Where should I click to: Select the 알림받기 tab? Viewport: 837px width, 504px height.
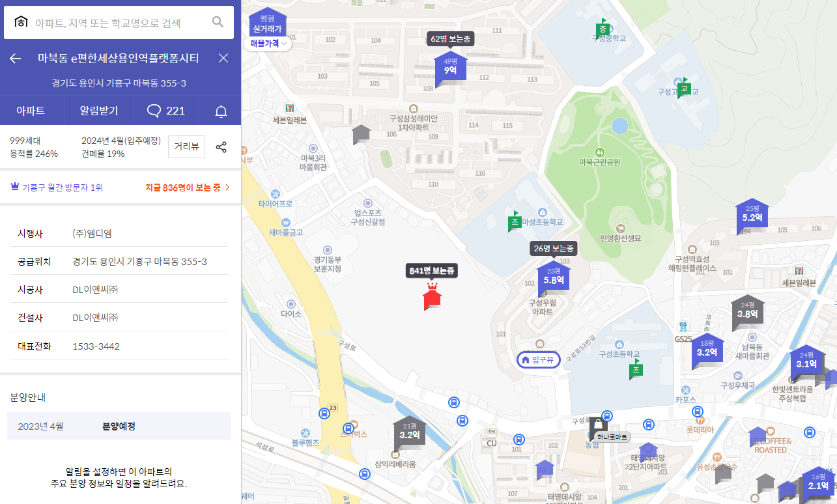tap(99, 111)
